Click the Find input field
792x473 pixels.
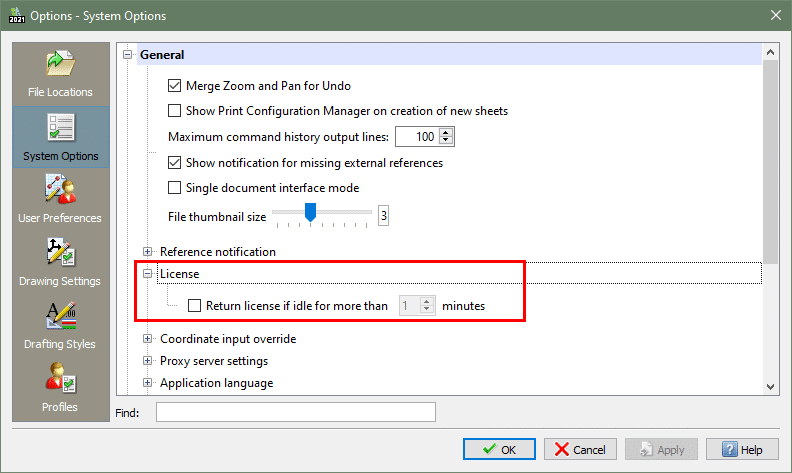pos(296,412)
